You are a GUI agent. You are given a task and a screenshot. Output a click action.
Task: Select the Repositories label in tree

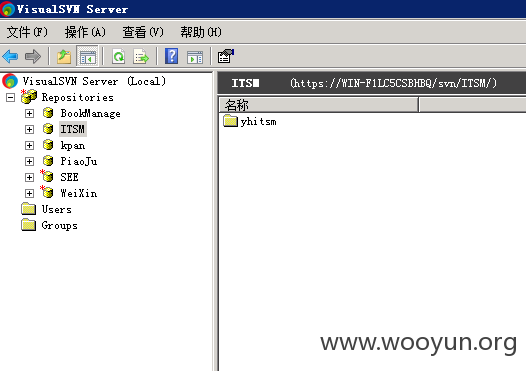pyautogui.click(x=77, y=97)
